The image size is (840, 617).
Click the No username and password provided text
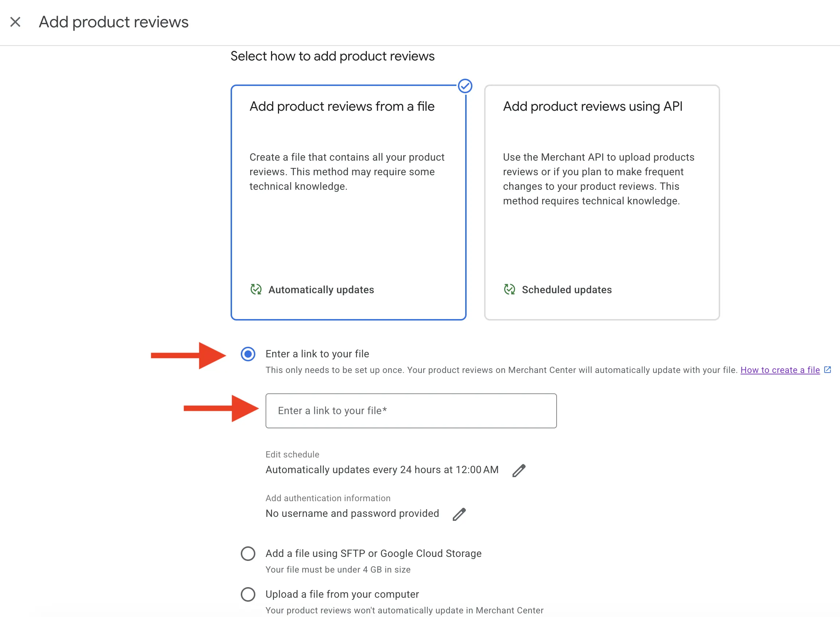point(352,513)
